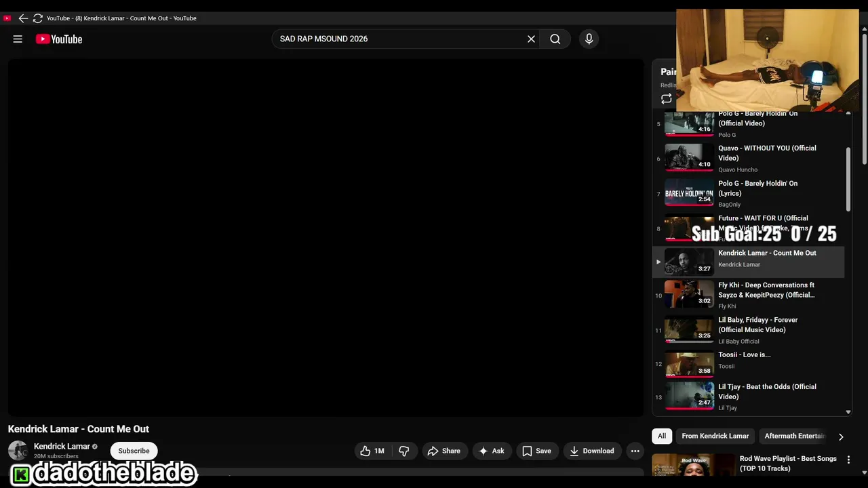Dislike the video with thumbs down
Image resolution: width=868 pixels, height=488 pixels.
404,451
